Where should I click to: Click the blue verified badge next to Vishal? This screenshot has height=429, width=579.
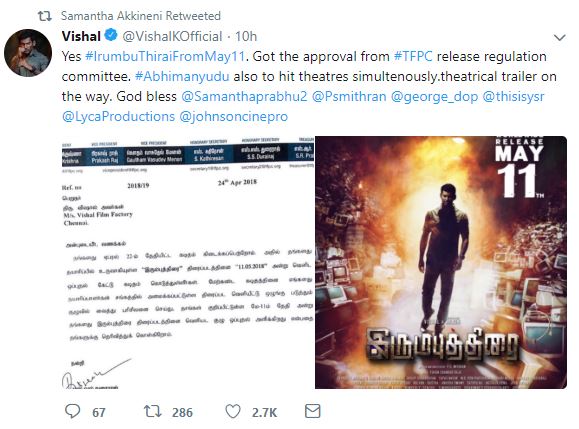(x=111, y=35)
